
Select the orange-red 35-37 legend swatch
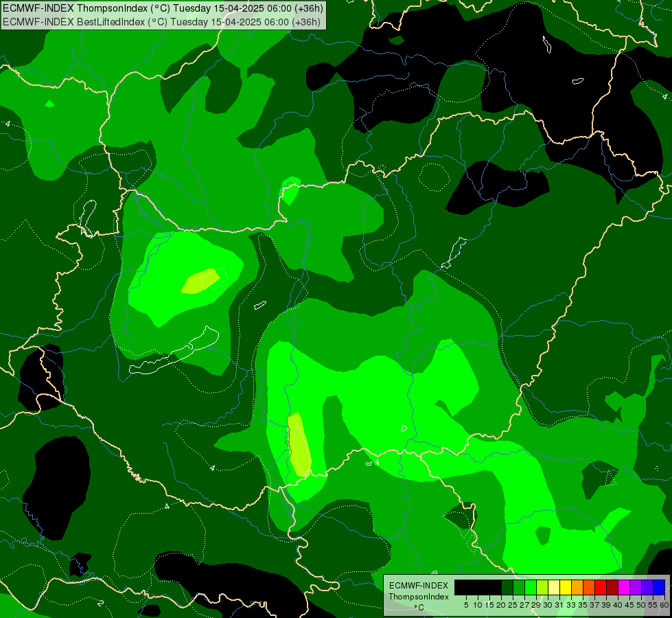tap(589, 587)
